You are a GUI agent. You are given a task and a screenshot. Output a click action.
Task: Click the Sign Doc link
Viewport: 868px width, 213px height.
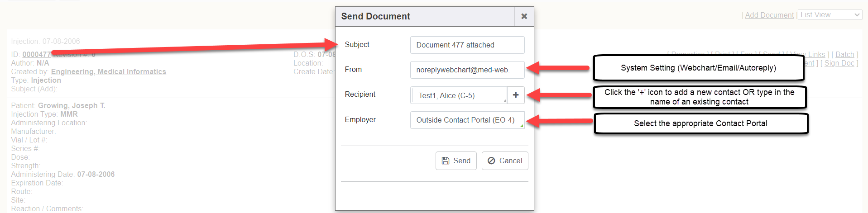[839, 63]
